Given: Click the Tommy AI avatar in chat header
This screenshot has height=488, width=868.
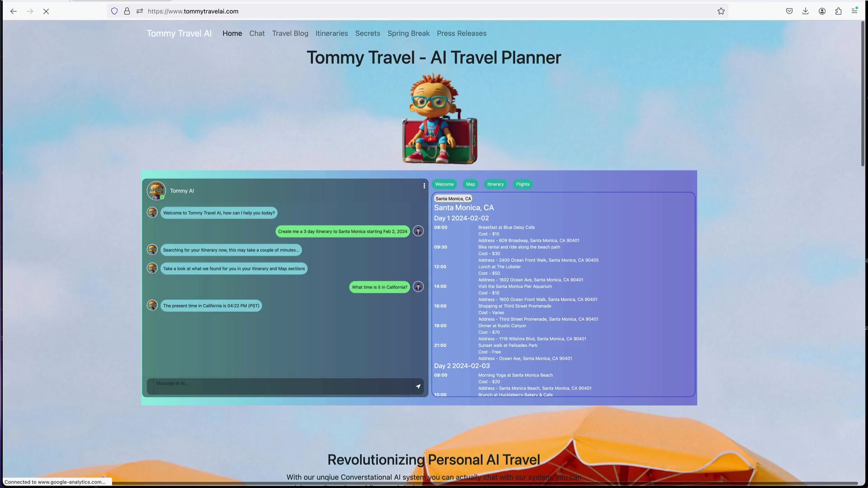Looking at the screenshot, I should tap(156, 191).
